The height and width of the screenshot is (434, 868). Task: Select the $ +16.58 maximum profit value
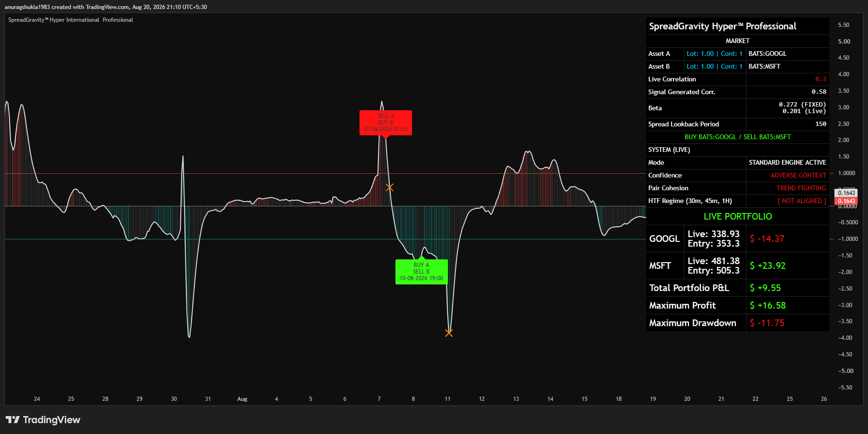[x=767, y=306]
